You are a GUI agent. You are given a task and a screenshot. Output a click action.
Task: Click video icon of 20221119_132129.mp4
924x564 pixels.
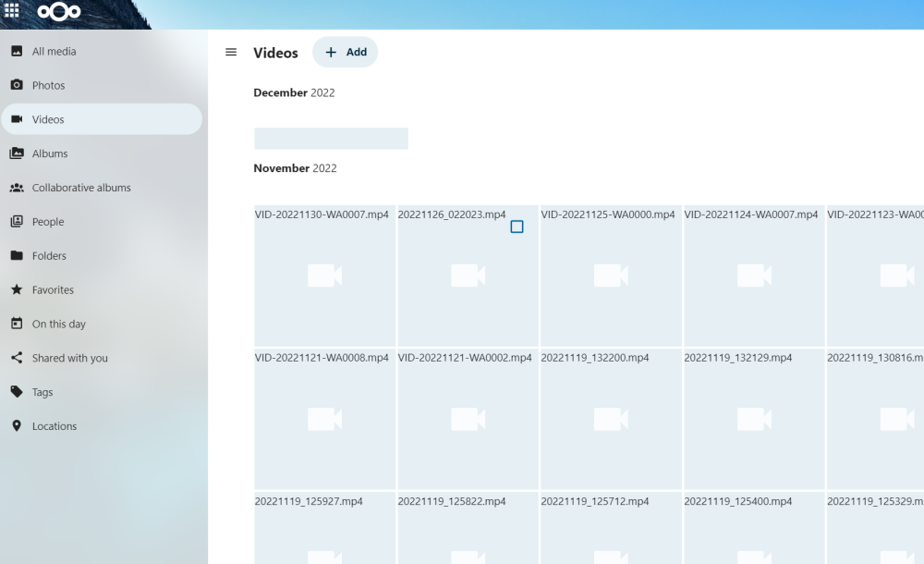754,419
